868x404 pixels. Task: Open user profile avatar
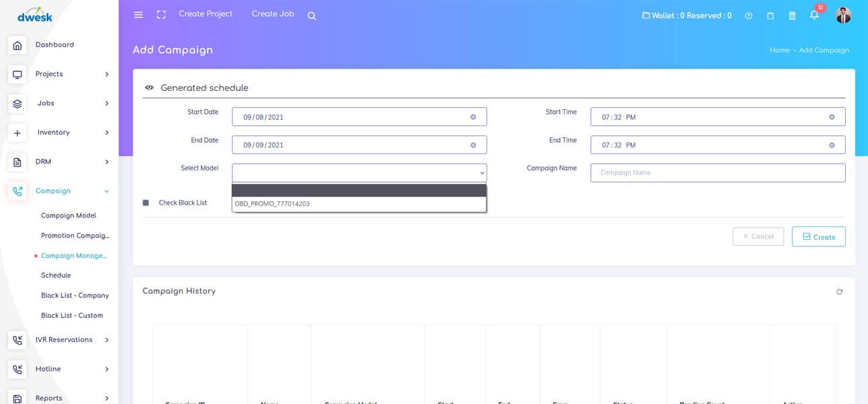click(x=843, y=15)
